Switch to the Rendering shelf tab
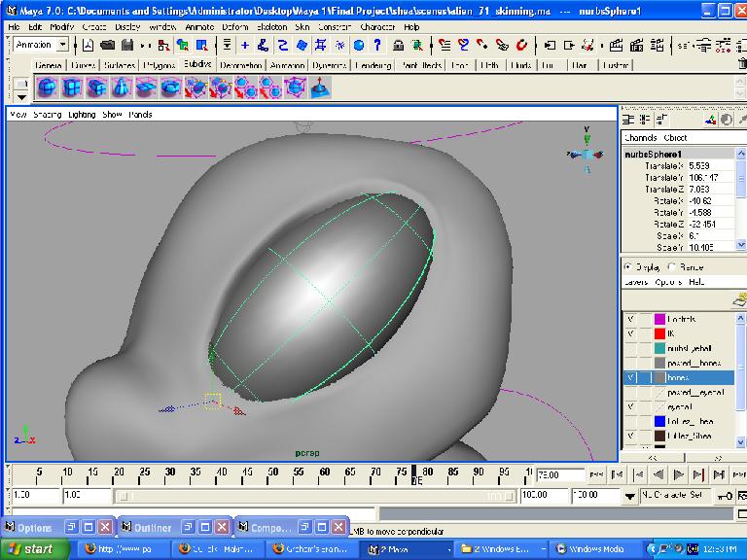This screenshot has width=747, height=560. [373, 65]
